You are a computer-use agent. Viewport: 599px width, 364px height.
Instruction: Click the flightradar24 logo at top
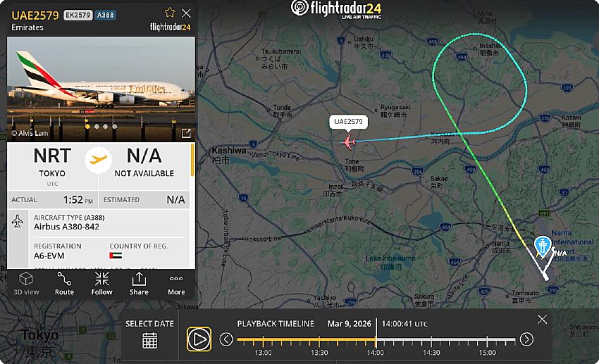click(336, 8)
